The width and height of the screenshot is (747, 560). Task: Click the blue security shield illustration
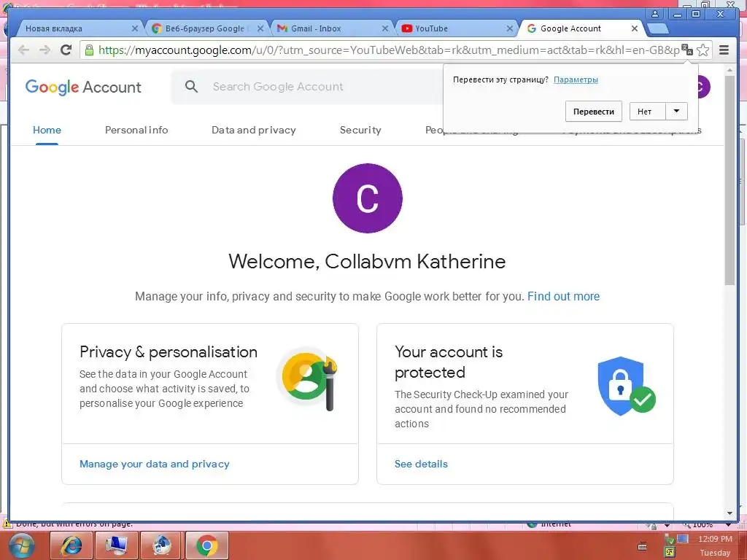[626, 386]
